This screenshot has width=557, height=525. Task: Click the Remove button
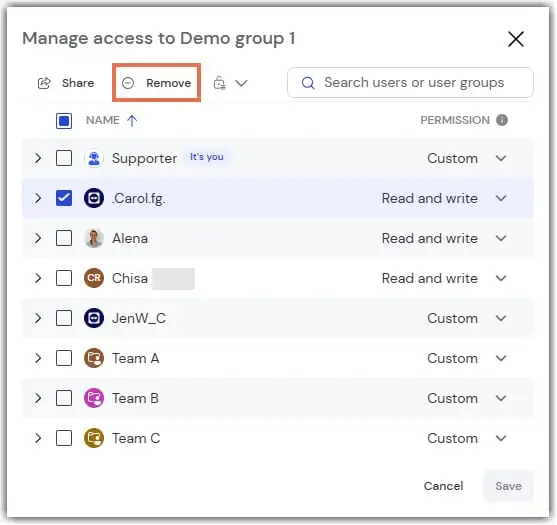click(157, 83)
